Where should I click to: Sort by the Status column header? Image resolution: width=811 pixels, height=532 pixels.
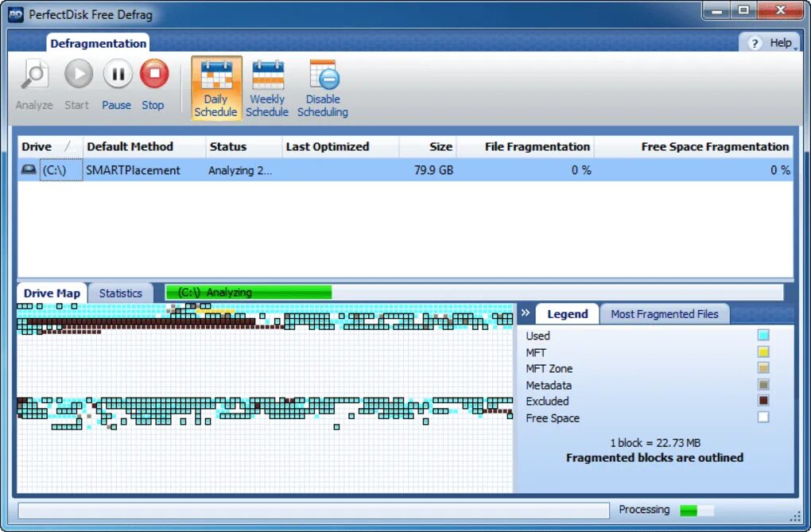click(x=243, y=147)
